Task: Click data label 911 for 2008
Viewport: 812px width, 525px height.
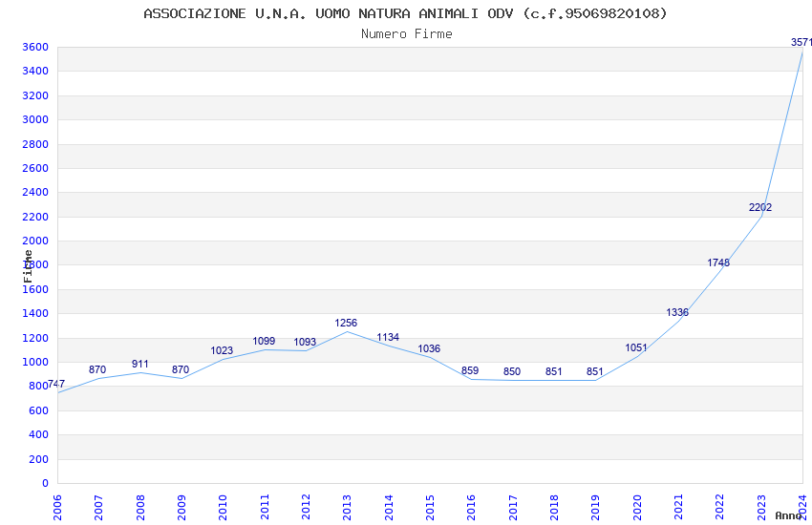Action: (x=139, y=364)
